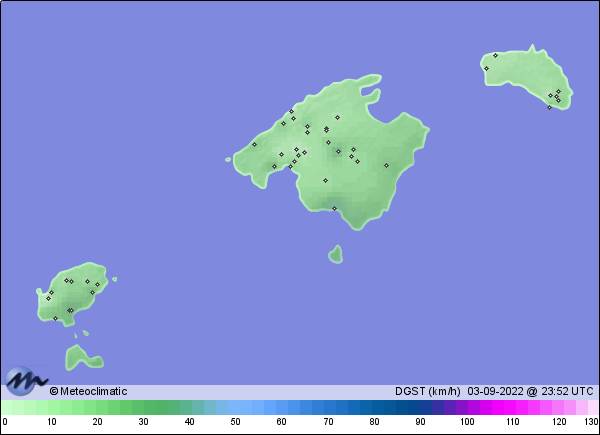Click the Meteoclimatic wave logo
600x435 pixels.
click(x=26, y=380)
